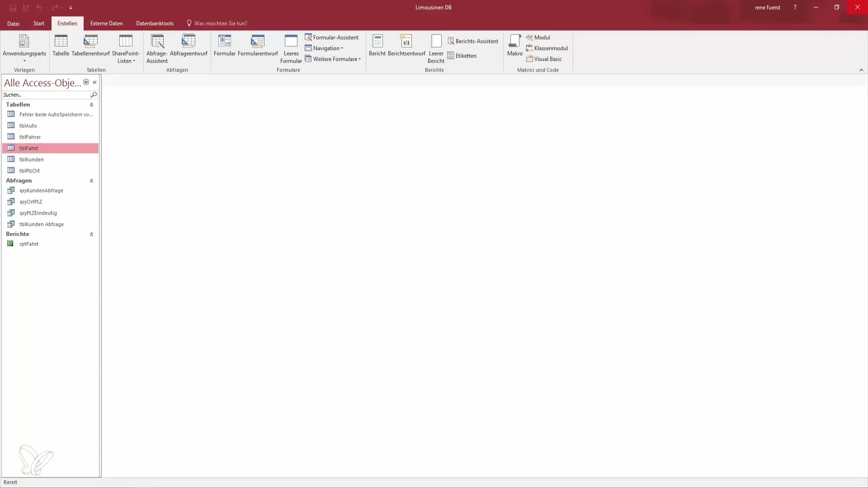This screenshot has width=868, height=488.
Task: Select the tblPlzOrt table
Action: coord(50,171)
